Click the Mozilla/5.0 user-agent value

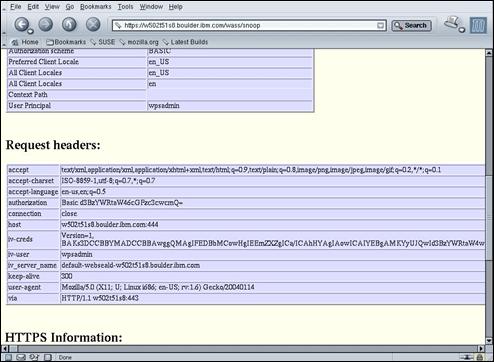[x=158, y=287]
